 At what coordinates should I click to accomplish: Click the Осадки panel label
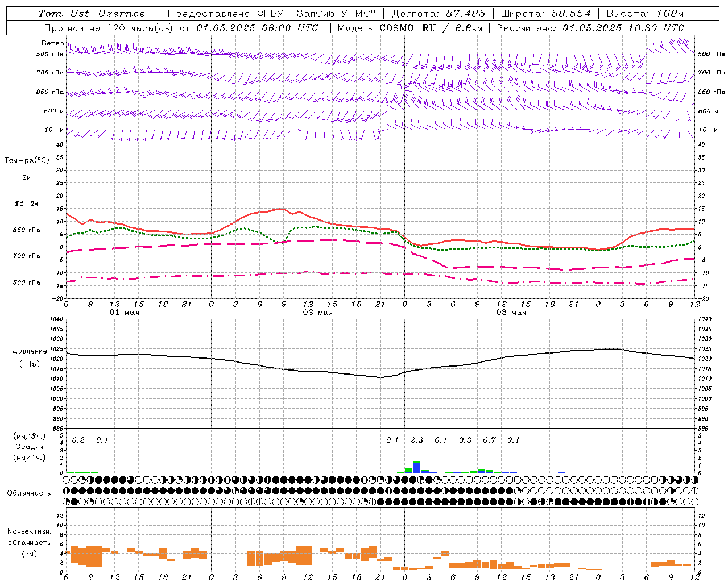tap(30, 447)
